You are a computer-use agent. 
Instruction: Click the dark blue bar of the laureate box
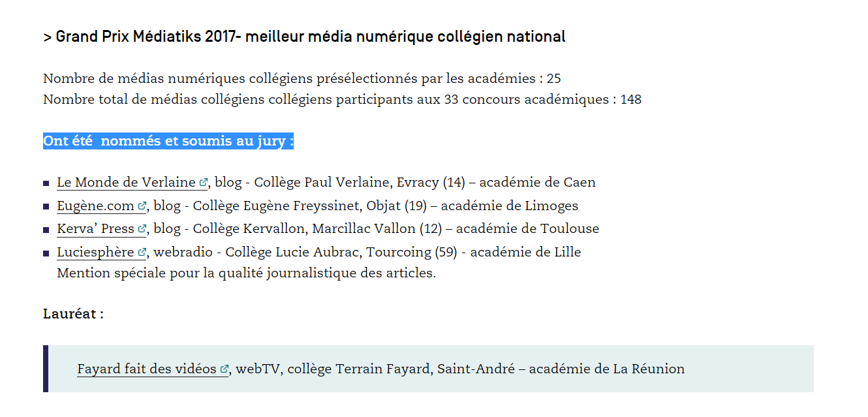46,369
